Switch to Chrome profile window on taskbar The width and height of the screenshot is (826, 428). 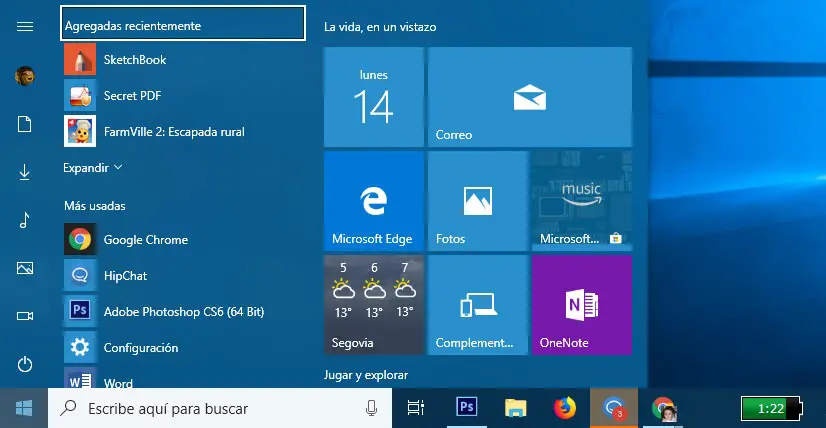coord(664,408)
